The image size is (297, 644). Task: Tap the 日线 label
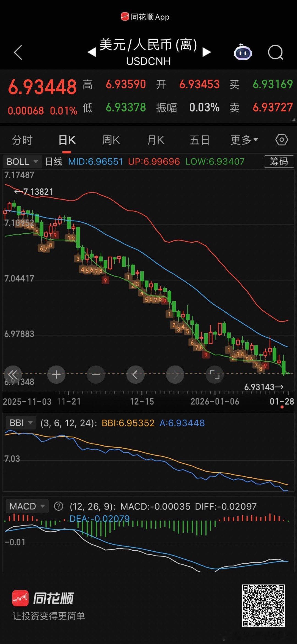tap(54, 161)
